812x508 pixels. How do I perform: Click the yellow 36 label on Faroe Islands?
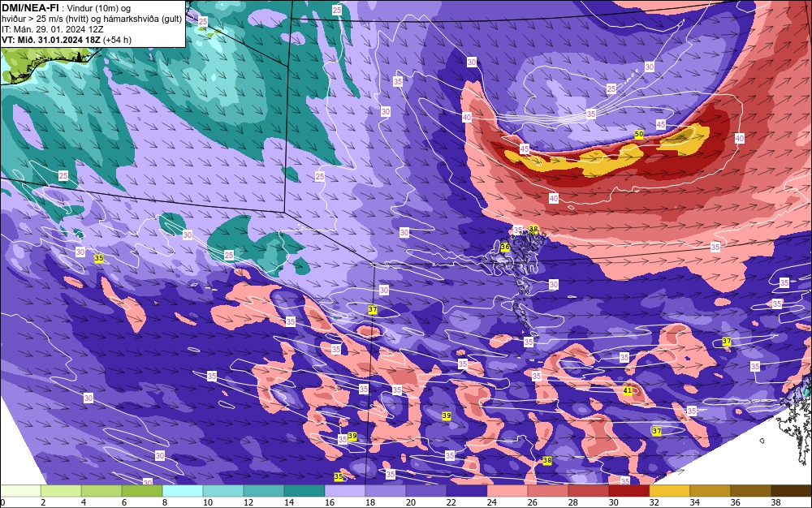click(x=505, y=248)
